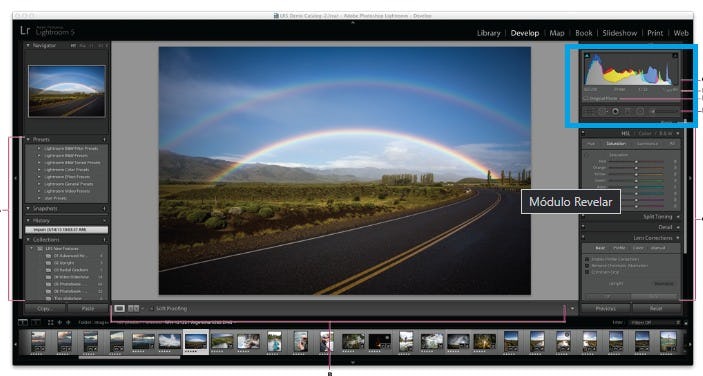The width and height of the screenshot is (703, 376).
Task: Toggle Remove Chromatic Aberration checkbox
Action: coord(587,265)
